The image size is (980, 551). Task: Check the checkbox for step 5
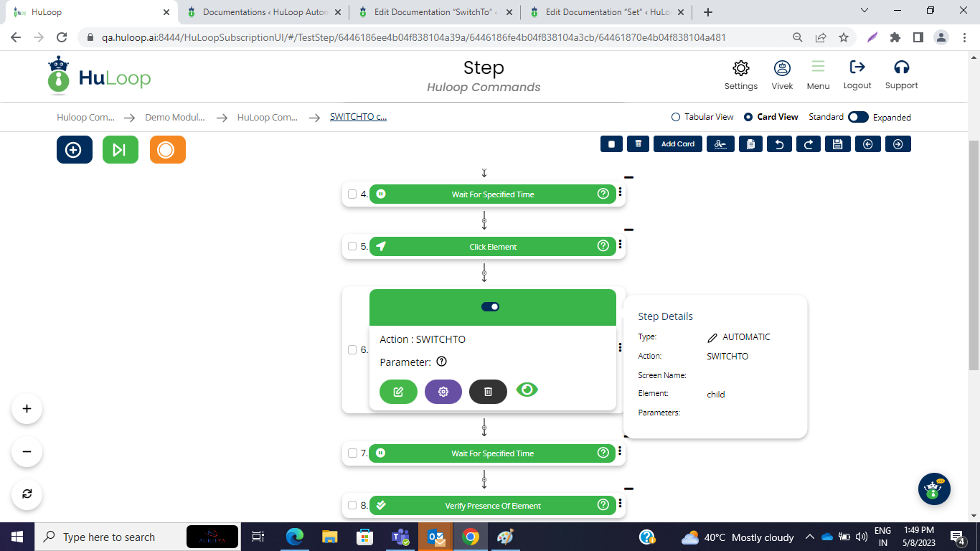click(352, 246)
